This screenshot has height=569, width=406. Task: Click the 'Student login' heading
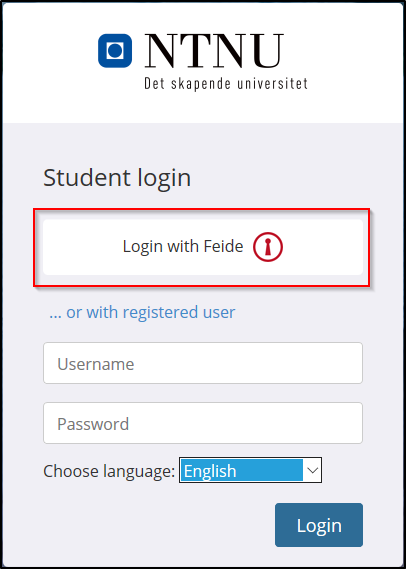coord(117,177)
